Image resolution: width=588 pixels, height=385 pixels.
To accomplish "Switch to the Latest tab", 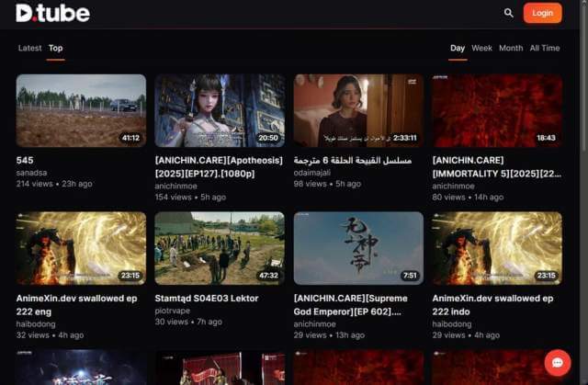I will pyautogui.click(x=30, y=48).
